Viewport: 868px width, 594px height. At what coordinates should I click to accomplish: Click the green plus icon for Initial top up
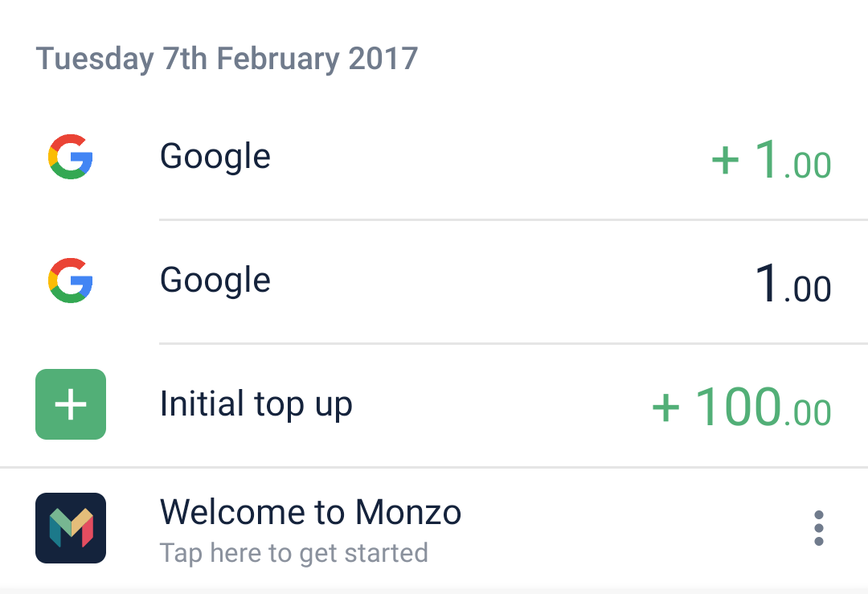coord(71,404)
